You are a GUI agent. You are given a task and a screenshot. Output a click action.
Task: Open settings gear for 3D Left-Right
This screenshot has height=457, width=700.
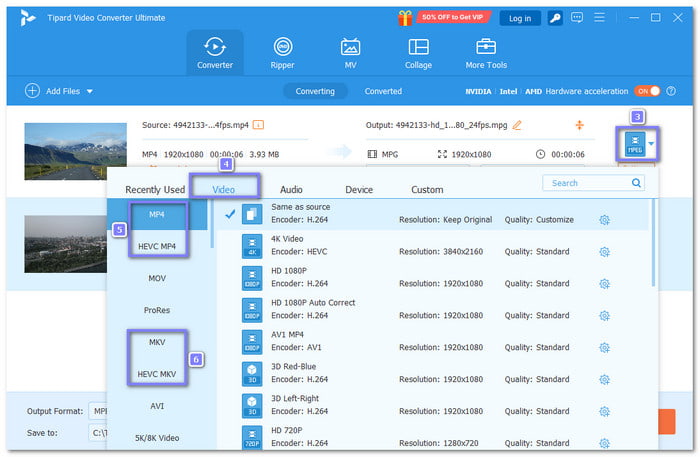[x=604, y=411]
